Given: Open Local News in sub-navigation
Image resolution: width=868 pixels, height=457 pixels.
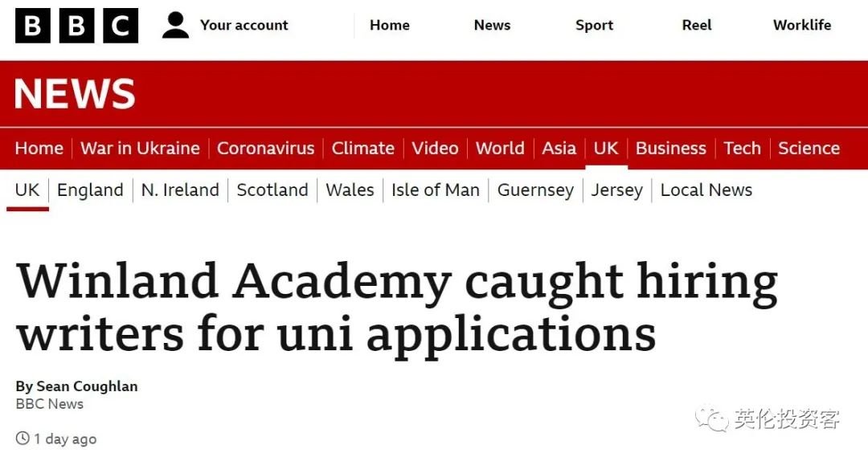Looking at the screenshot, I should [x=706, y=190].
